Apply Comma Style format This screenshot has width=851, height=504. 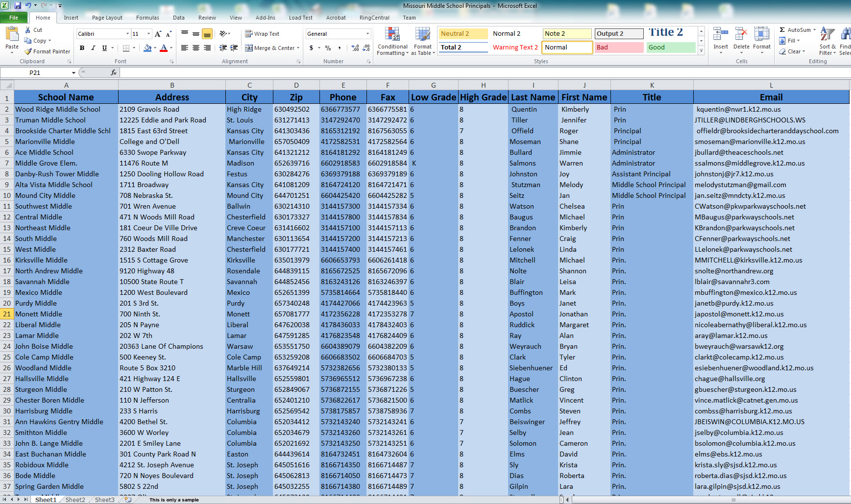pos(339,48)
